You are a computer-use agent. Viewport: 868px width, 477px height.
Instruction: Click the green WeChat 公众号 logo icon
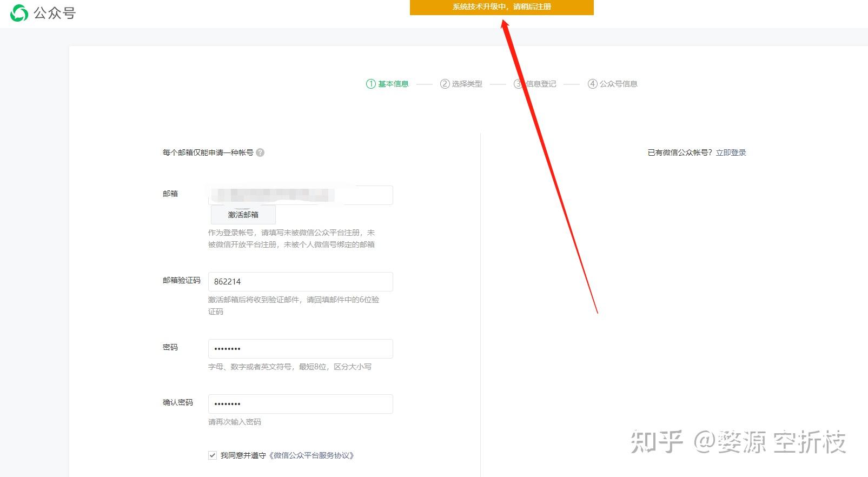point(19,13)
